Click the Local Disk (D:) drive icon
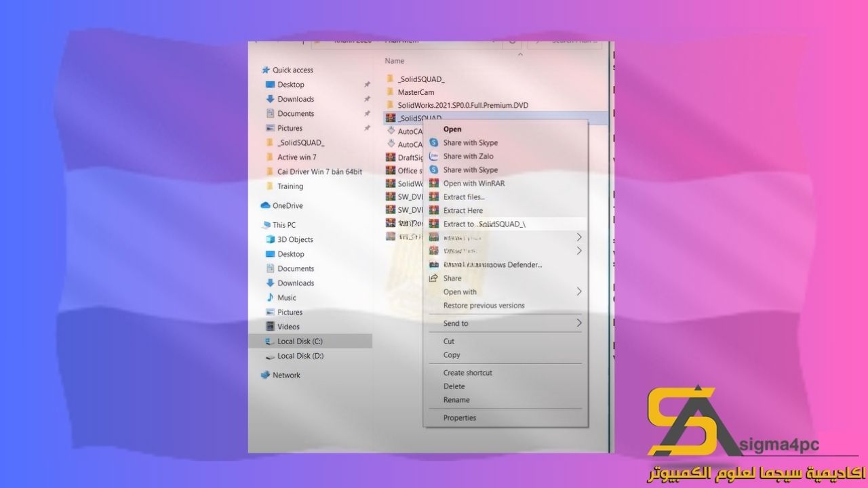Viewport: 868px width, 488px height. pos(270,356)
